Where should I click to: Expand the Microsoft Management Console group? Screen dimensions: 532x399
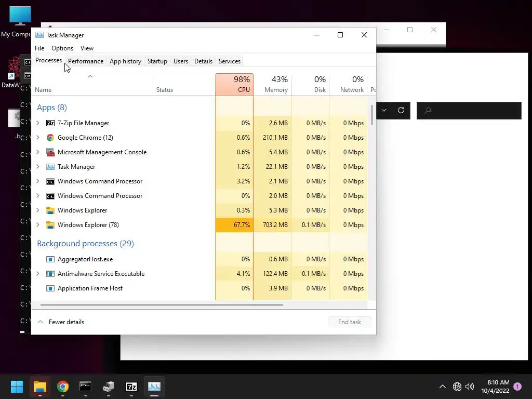point(38,152)
